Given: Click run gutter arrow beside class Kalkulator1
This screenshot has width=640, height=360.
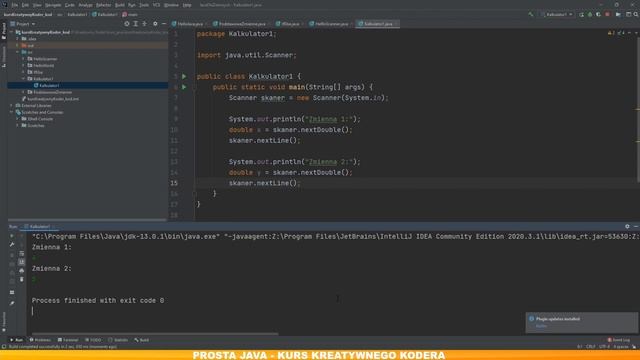Looking at the screenshot, I should (184, 76).
